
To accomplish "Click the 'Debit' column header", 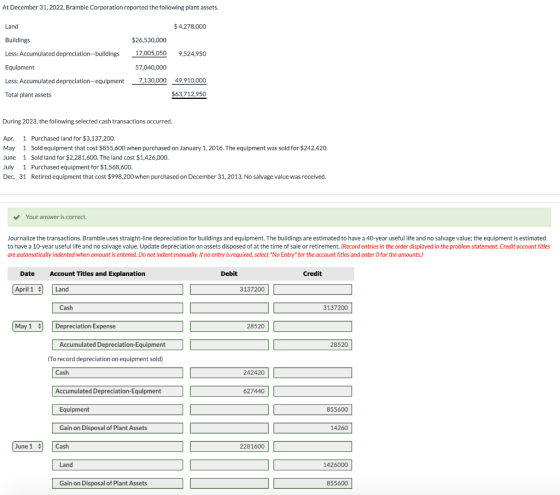I will click(229, 274).
